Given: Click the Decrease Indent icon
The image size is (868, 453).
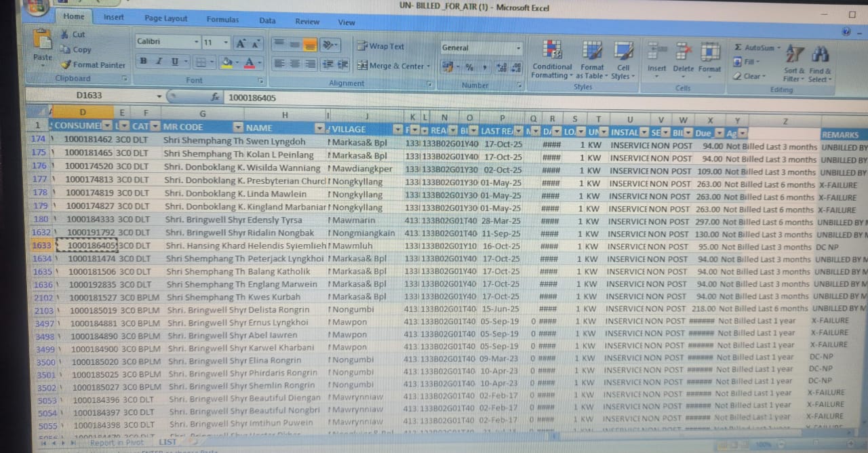Looking at the screenshot, I should pos(327,64).
